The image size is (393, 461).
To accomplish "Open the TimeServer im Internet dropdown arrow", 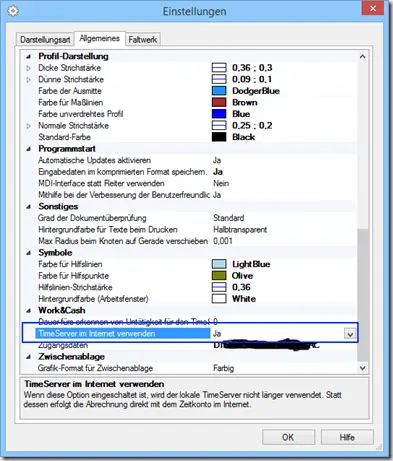I will pos(350,334).
